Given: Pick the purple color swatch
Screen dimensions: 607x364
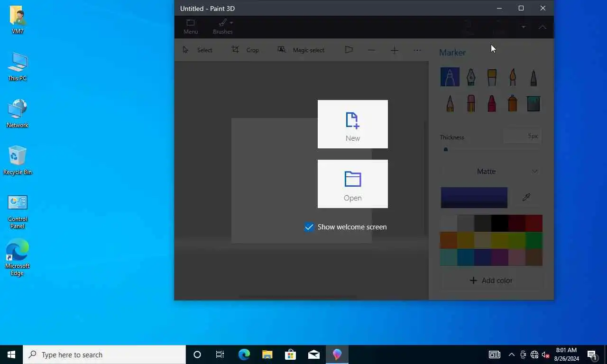Looking at the screenshot, I should pos(500,257).
